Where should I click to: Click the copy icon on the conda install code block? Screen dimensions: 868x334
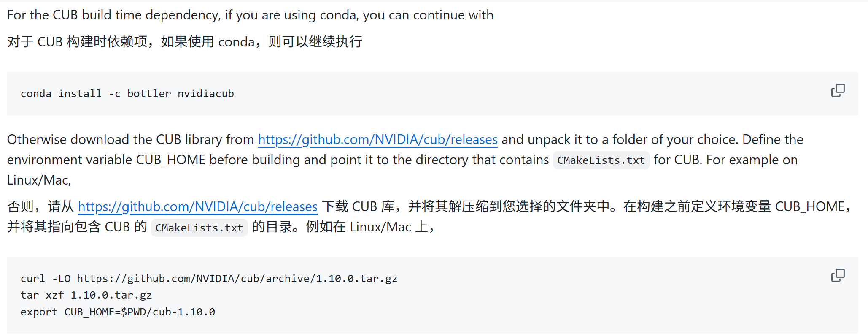tap(838, 90)
